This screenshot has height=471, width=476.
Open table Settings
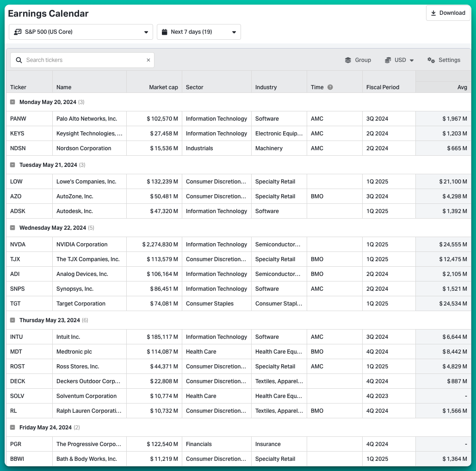pyautogui.click(x=444, y=60)
